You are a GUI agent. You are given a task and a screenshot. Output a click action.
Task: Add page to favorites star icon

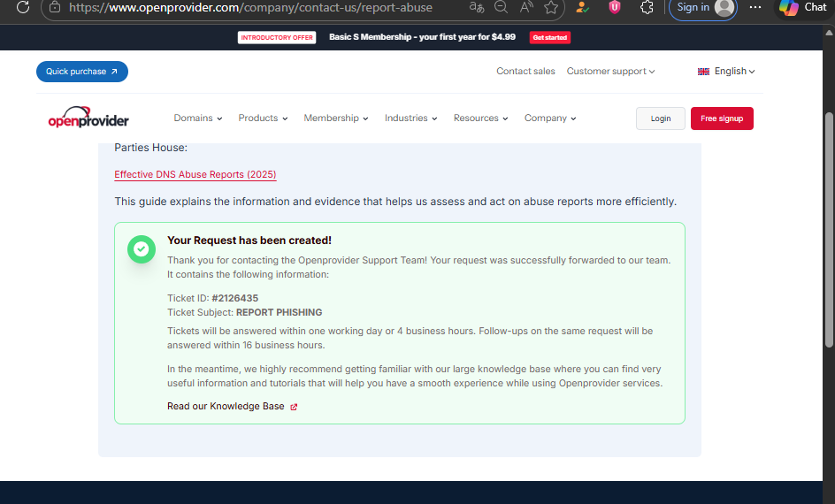pos(551,7)
